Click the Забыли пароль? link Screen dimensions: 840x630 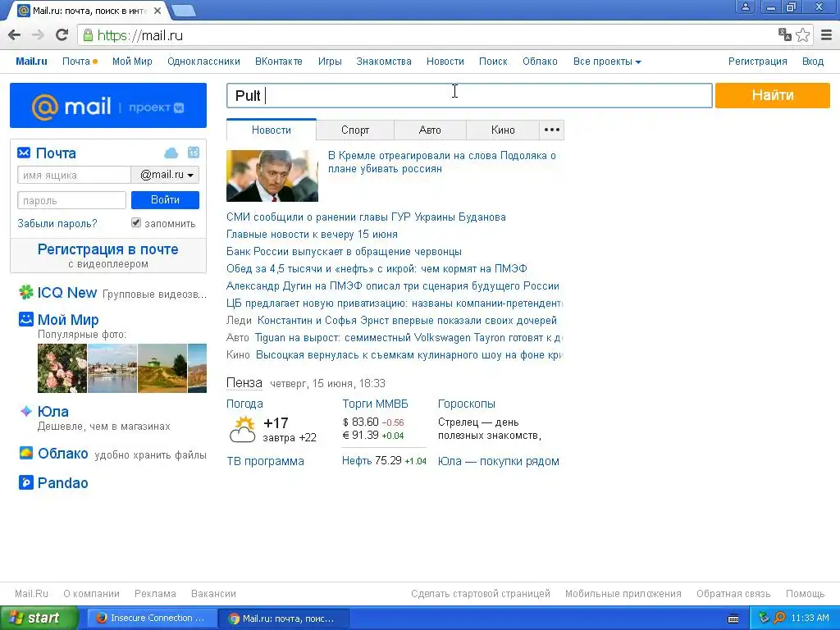(57, 223)
